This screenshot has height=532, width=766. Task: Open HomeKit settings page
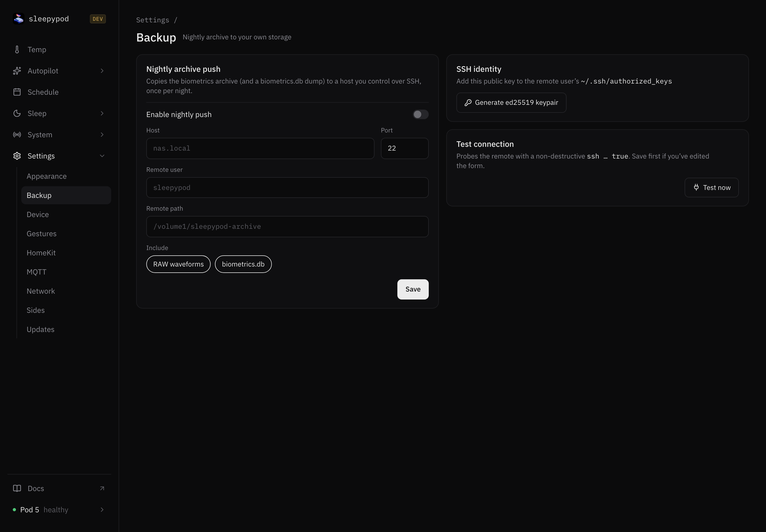pos(66,253)
